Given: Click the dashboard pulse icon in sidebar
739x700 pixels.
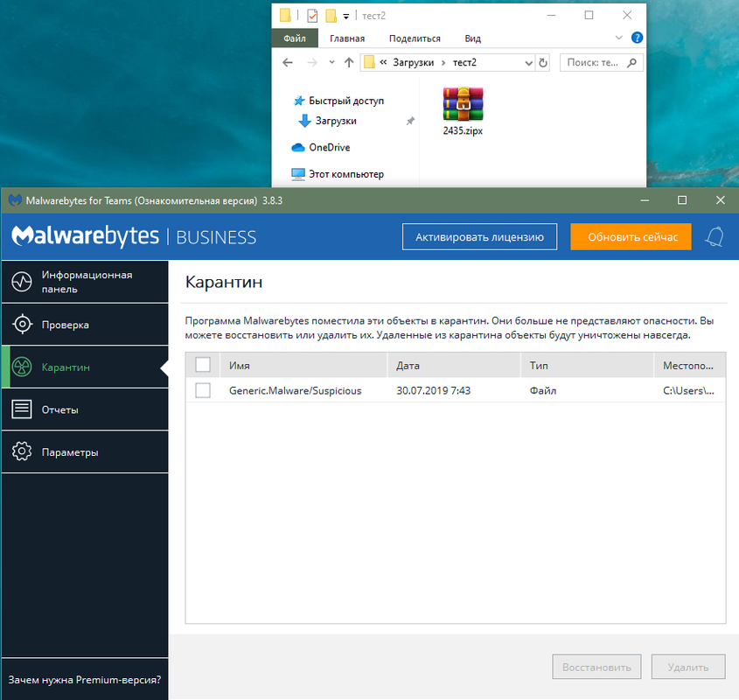Looking at the screenshot, I should click(22, 282).
